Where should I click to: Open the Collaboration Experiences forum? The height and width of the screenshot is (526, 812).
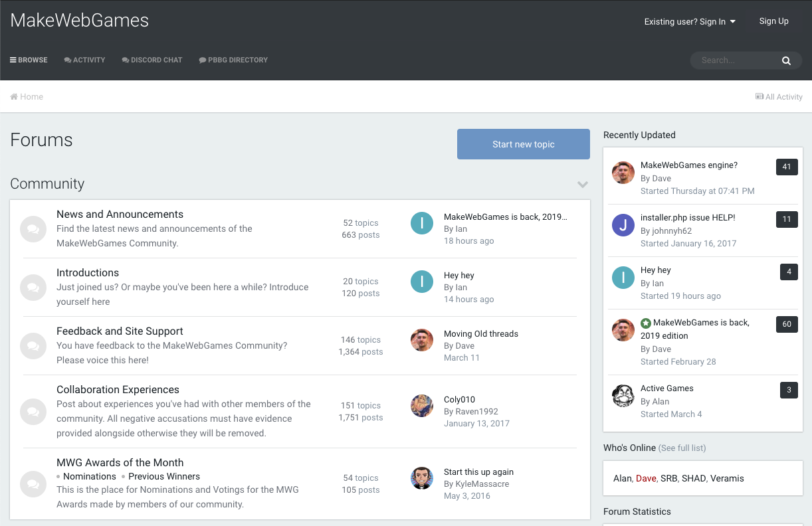point(118,390)
